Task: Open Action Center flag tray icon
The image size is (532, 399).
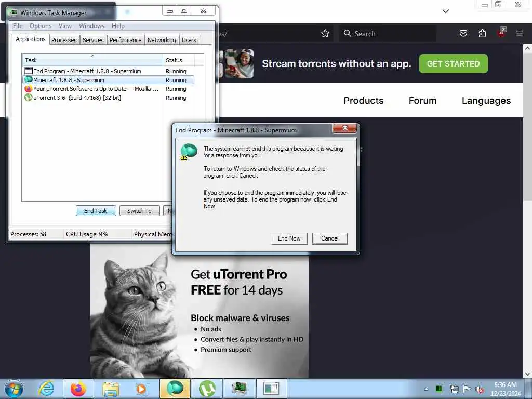Action: pos(467,389)
